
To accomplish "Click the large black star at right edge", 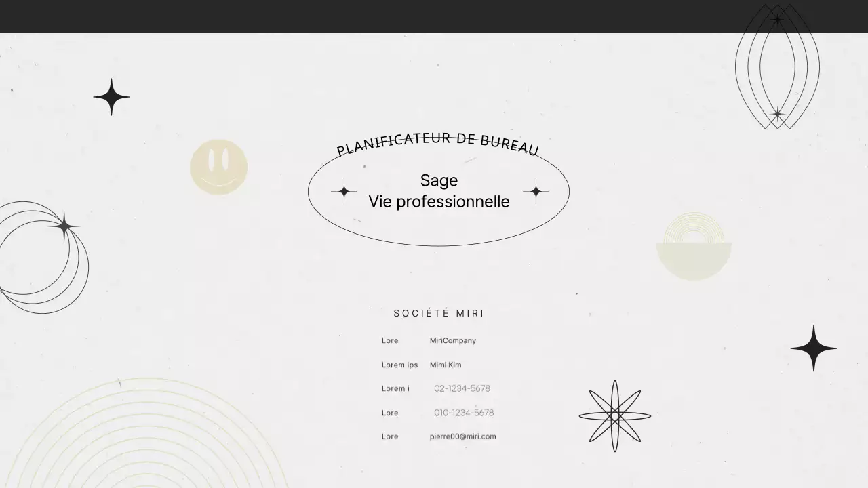I will coord(813,348).
